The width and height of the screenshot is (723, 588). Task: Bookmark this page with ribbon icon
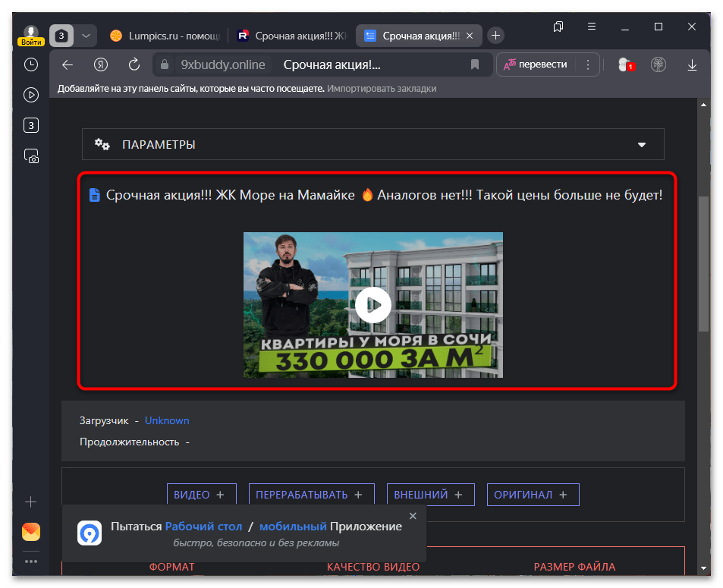coord(474,64)
